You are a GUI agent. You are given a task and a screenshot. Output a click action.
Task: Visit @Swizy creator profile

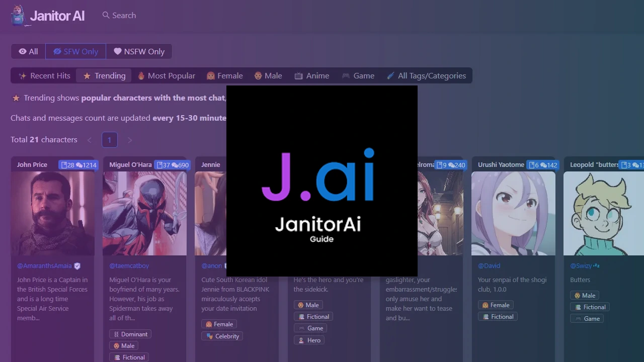pyautogui.click(x=581, y=265)
